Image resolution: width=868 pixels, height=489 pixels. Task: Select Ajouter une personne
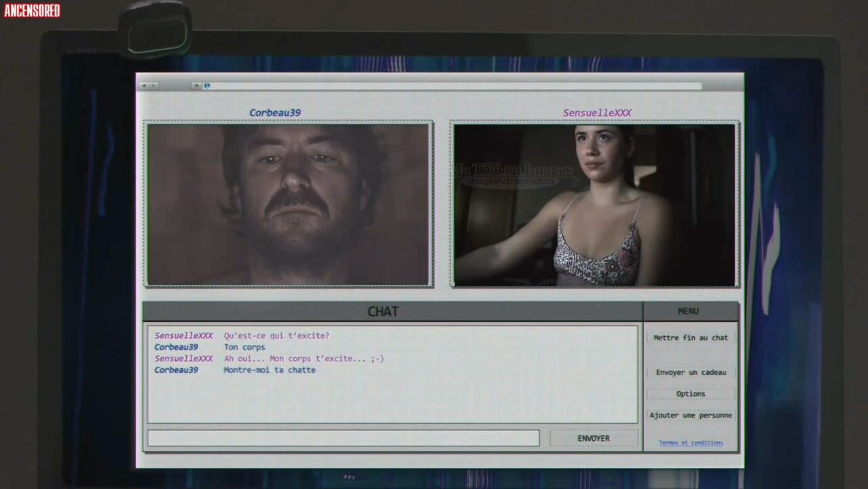[690, 415]
